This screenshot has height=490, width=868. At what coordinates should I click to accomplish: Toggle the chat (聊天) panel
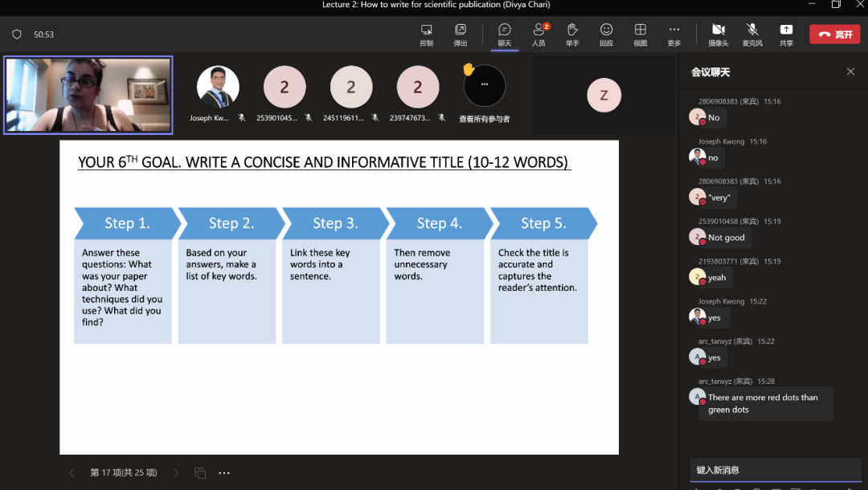(504, 34)
